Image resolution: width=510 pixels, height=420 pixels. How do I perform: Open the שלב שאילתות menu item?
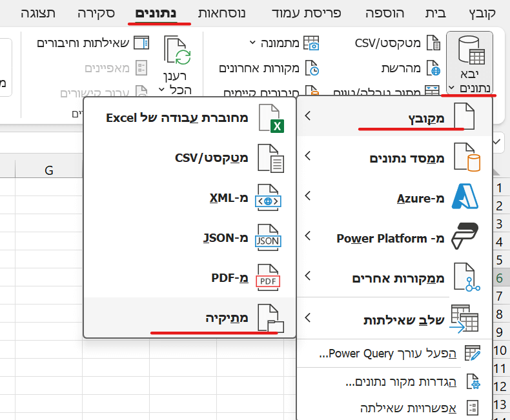coord(394,318)
